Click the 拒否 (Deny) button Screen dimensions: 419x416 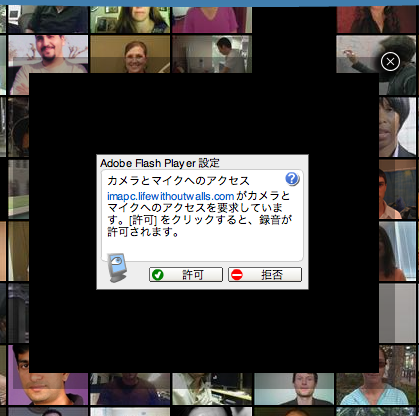(265, 275)
